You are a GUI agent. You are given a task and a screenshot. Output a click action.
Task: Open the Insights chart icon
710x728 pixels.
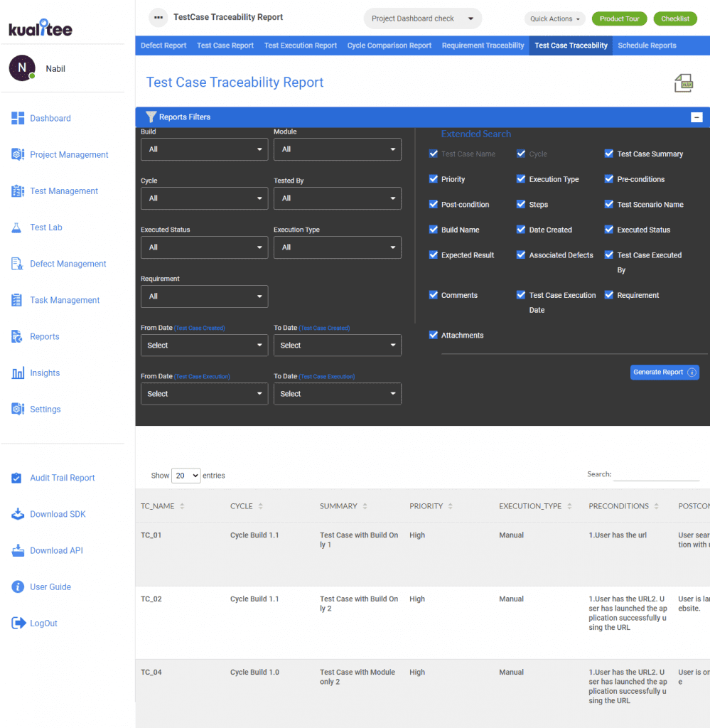pos(18,373)
